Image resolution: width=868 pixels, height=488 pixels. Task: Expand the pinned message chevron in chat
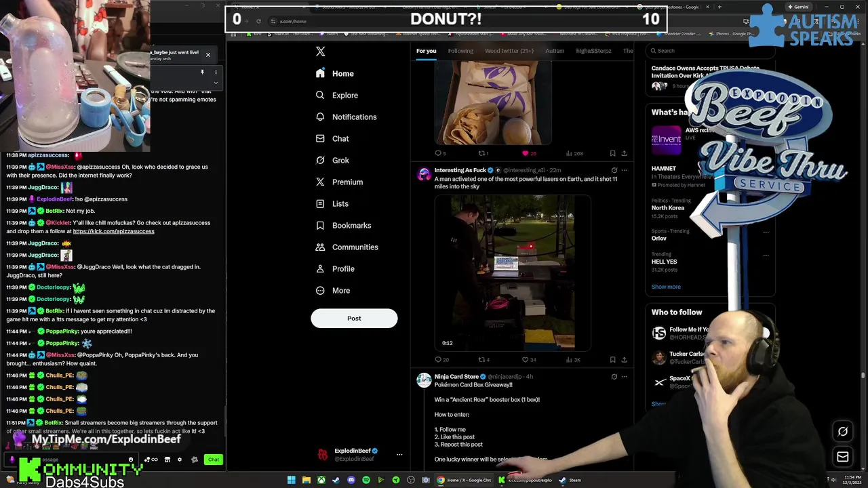[216, 83]
